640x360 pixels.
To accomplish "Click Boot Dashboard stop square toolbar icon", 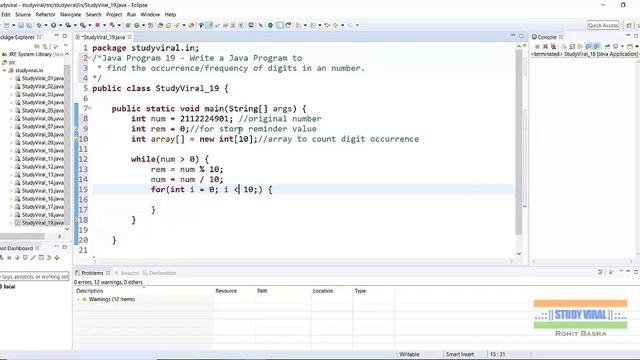I will tap(9, 258).
